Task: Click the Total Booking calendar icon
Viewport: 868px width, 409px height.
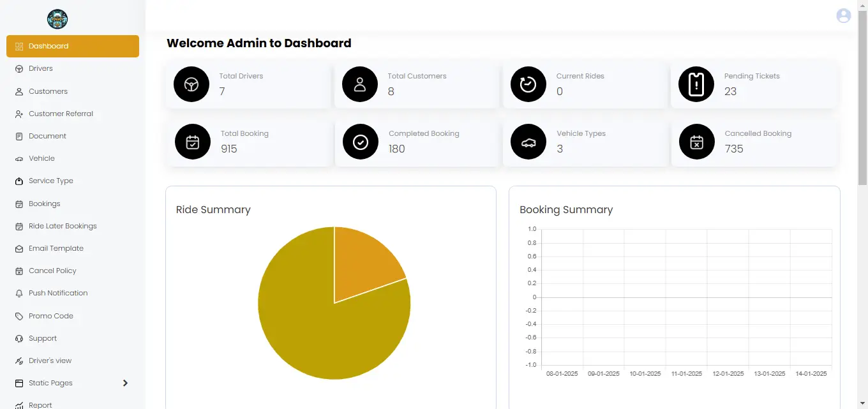Action: 193,142
